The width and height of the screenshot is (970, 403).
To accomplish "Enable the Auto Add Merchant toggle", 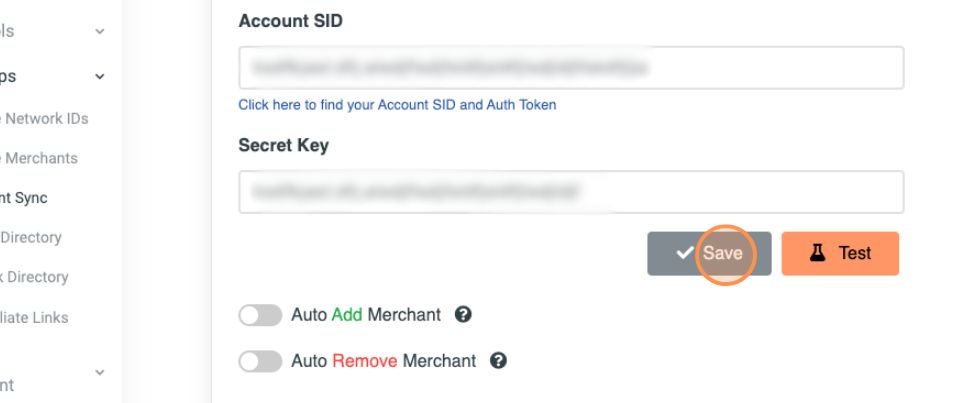I will pos(260,315).
